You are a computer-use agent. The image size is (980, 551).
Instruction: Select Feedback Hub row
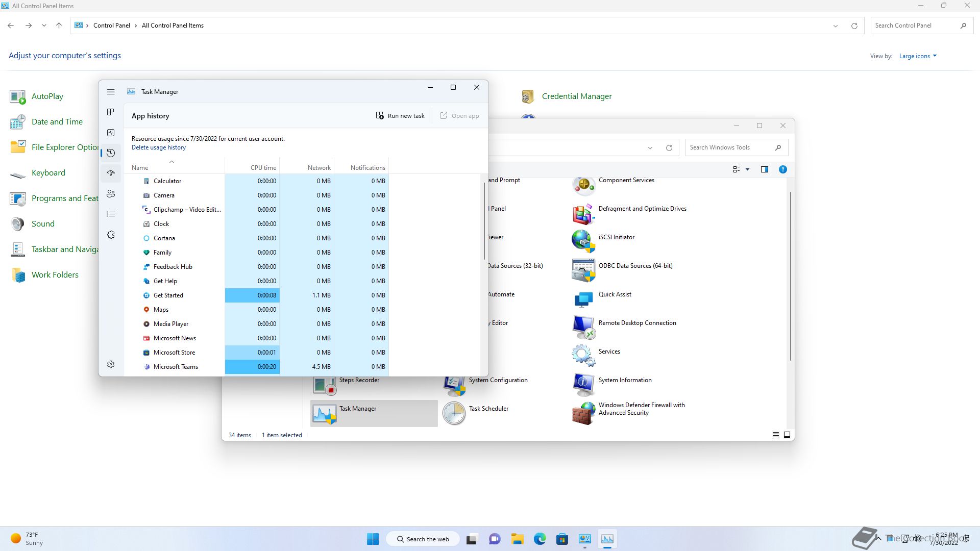coord(256,267)
